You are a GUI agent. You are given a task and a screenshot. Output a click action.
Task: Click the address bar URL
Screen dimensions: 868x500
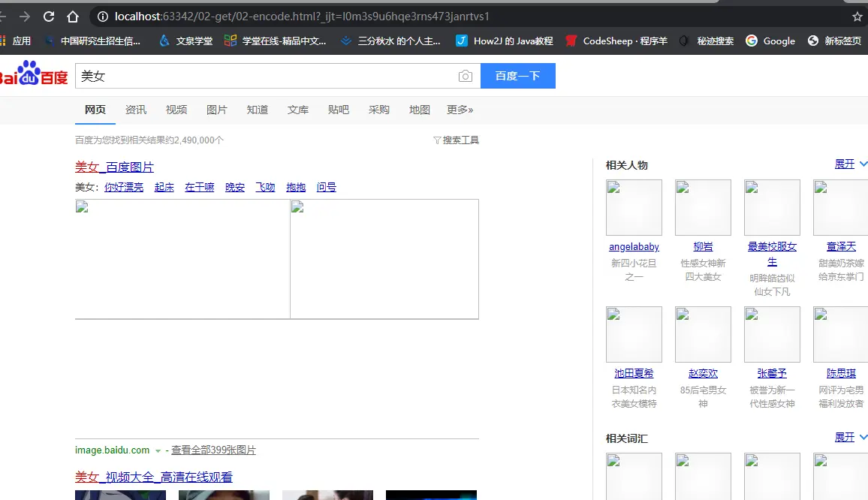coord(302,17)
